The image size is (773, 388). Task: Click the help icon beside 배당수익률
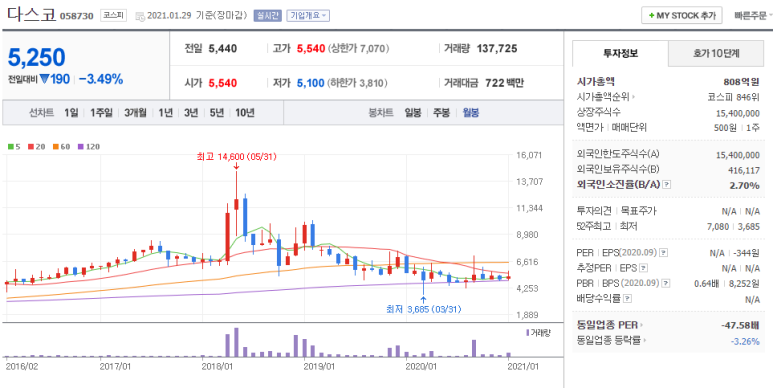(628, 299)
